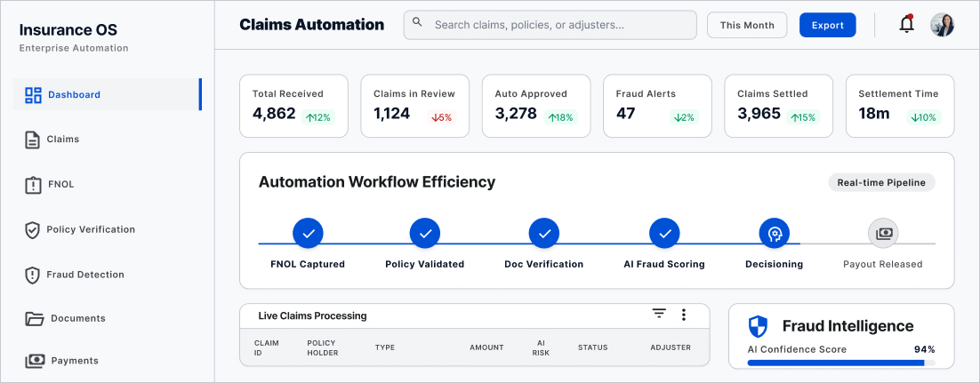Image resolution: width=980 pixels, height=383 pixels.
Task: Click the Payments cash icon
Action: pos(35,361)
